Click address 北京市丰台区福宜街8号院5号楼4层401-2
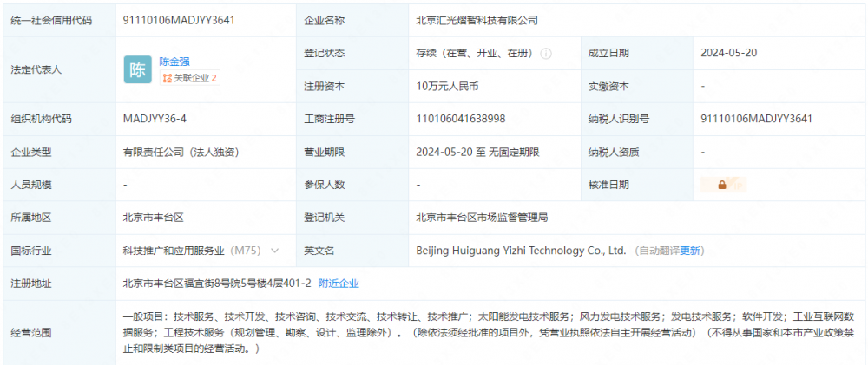868x365 pixels. tap(217, 284)
